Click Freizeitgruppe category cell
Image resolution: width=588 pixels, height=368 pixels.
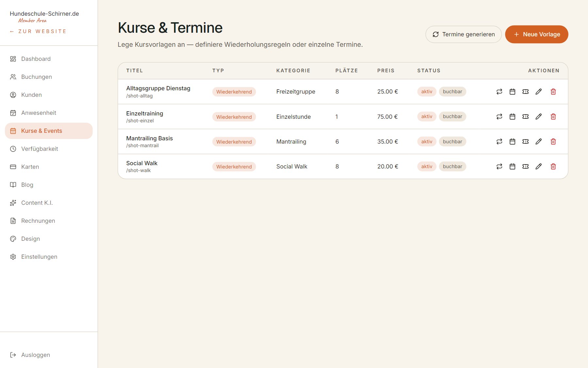[x=296, y=92]
